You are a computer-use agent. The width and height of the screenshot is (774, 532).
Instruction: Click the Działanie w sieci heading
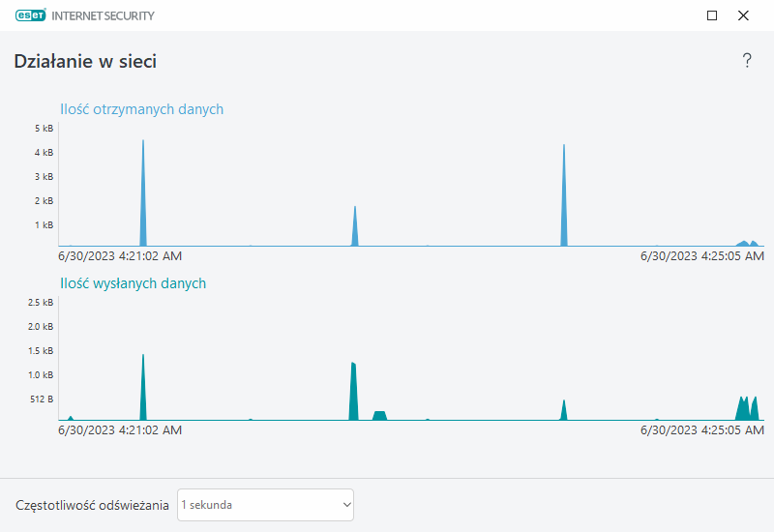[x=85, y=62]
